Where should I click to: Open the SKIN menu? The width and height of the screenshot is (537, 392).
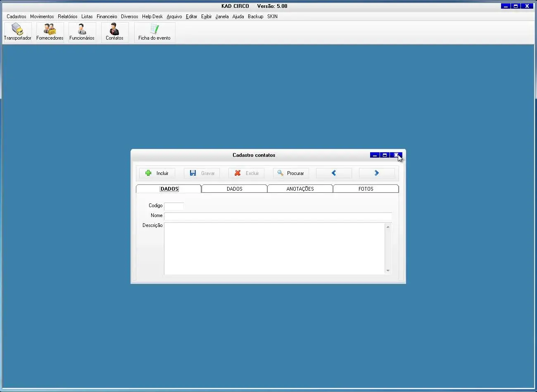[272, 17]
